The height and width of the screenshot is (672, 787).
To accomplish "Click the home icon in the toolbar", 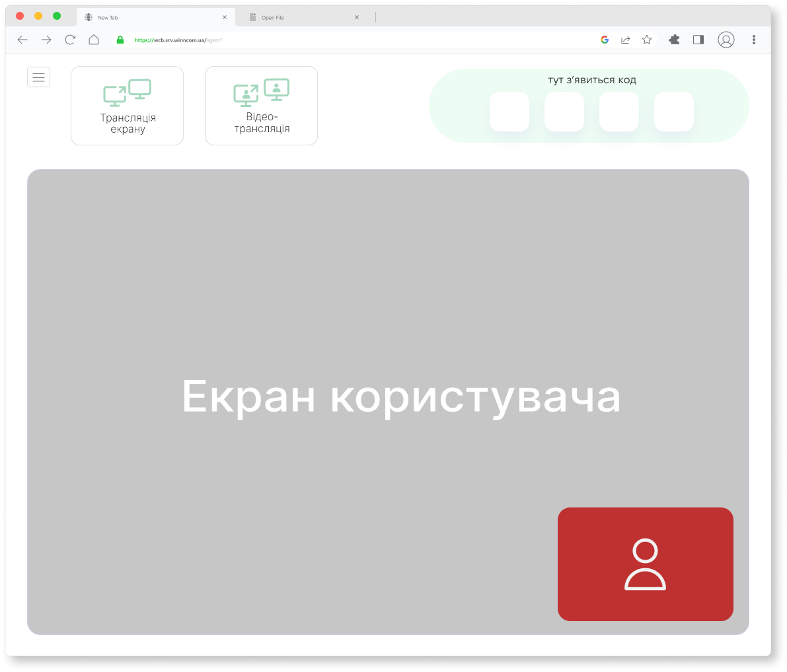I will point(94,40).
